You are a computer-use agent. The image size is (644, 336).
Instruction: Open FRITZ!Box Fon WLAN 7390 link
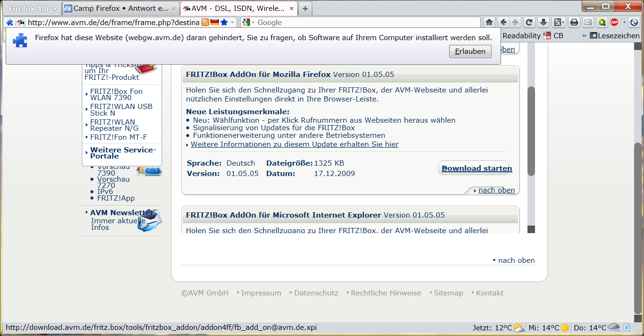point(116,94)
